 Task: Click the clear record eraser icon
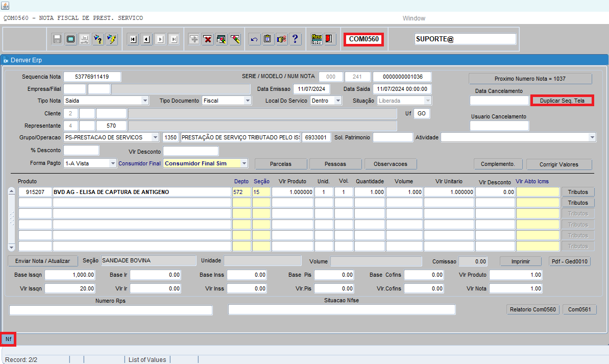pos(235,39)
